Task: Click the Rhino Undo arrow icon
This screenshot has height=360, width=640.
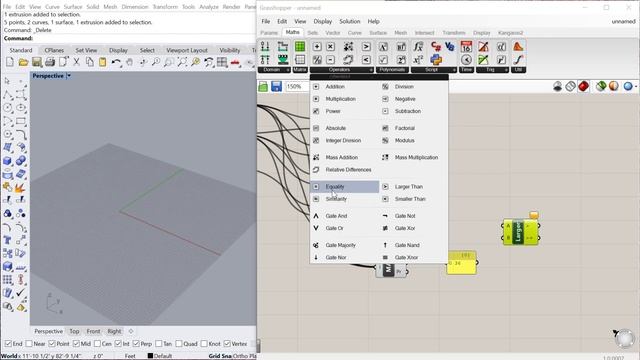Action: point(116,62)
